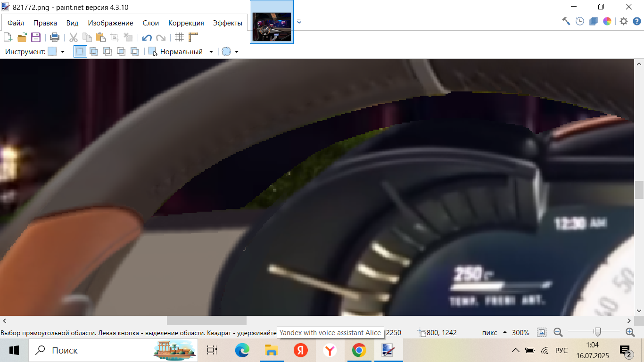Viewport: 644px width, 362px height.
Task: Select the Replace selection mode button
Action: pyautogui.click(x=80, y=52)
